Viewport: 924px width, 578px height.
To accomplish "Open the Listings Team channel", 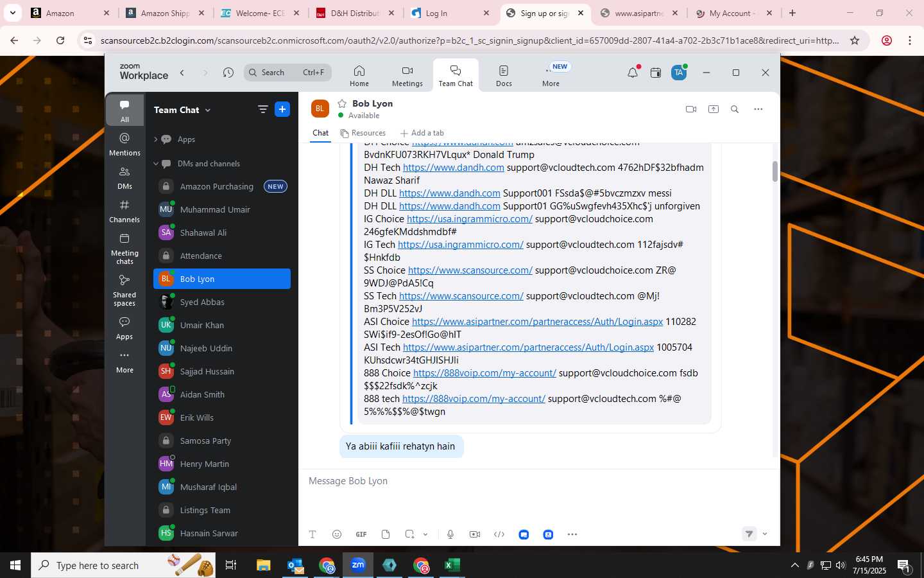I will [x=222, y=510].
